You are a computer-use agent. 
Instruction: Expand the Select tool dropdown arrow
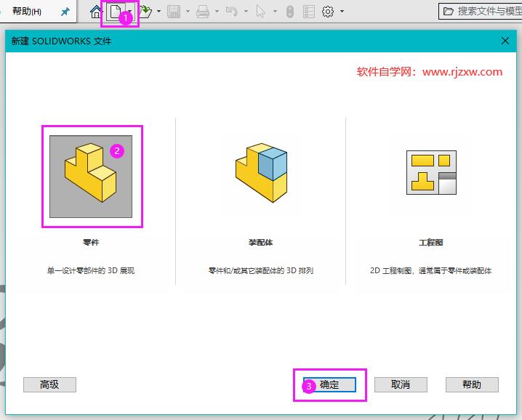pyautogui.click(x=275, y=12)
